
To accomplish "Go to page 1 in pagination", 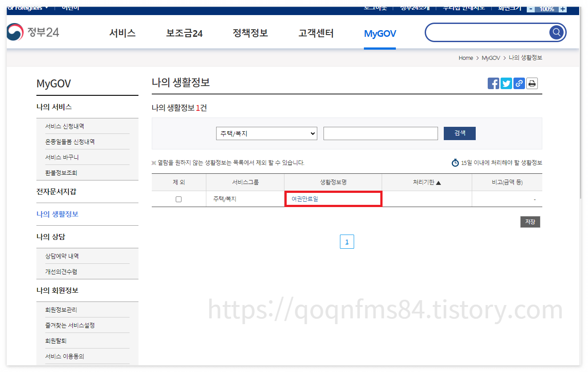I will pos(347,242).
